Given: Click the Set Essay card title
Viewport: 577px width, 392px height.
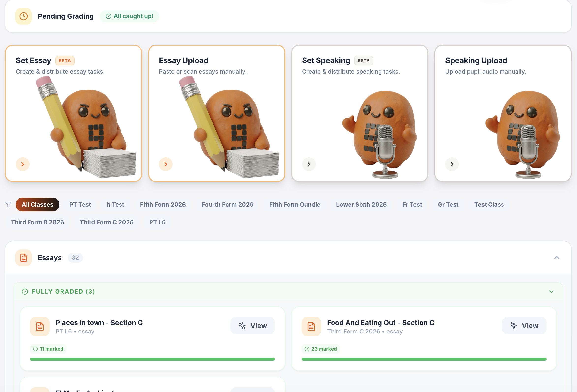Looking at the screenshot, I should (x=33, y=60).
